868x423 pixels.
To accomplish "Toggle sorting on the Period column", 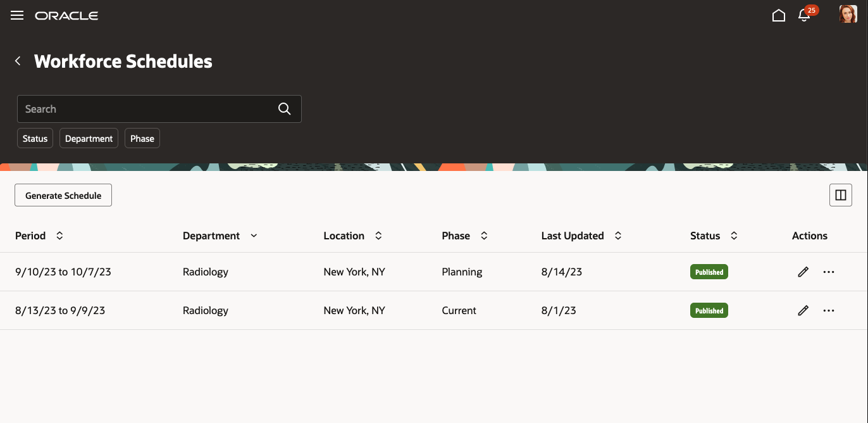I will tap(59, 235).
